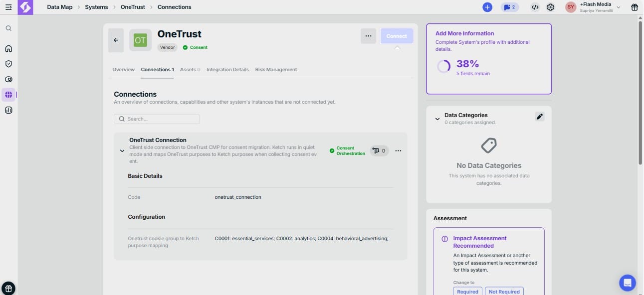Viewport: 644px width, 295px height.
Task: Click the page vertical scrollbar
Action: [x=641, y=94]
